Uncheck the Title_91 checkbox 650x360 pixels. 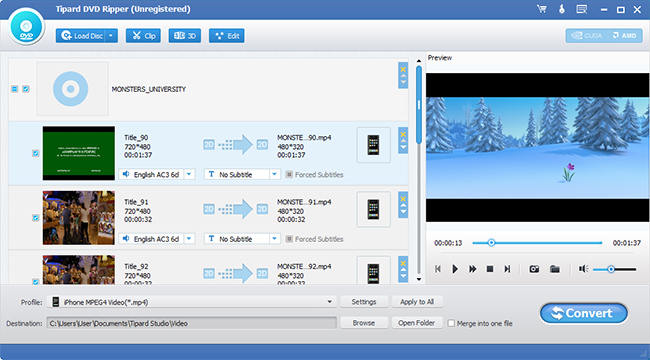point(36,217)
